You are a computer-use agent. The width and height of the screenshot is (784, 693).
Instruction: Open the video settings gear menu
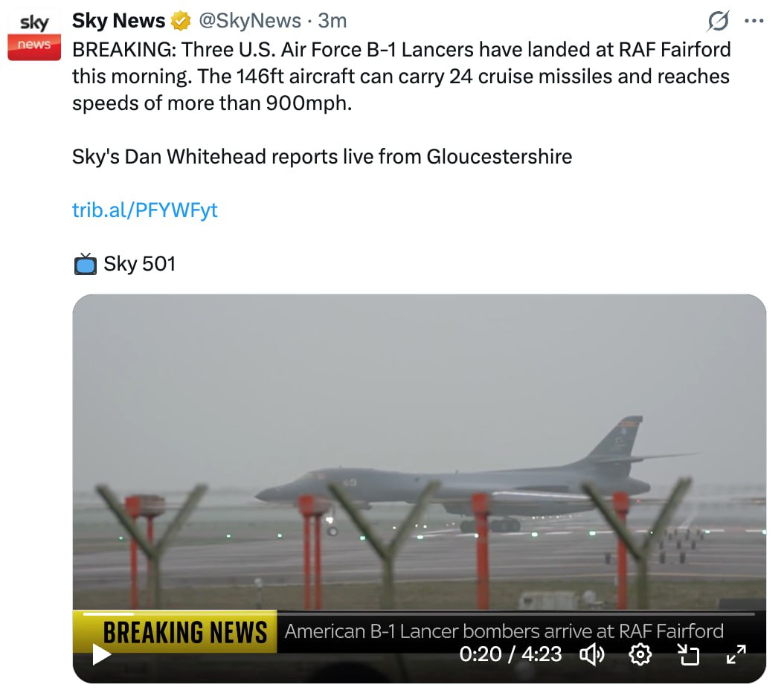coord(640,654)
